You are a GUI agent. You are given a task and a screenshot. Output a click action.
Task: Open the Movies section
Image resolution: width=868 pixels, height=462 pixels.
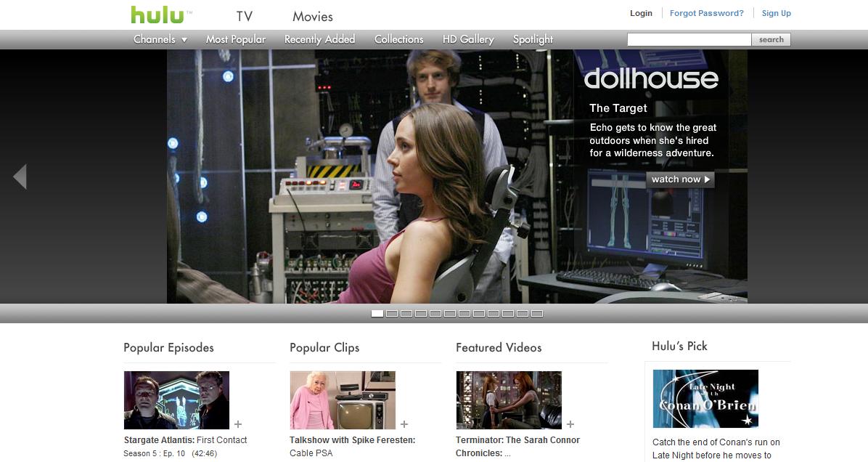(x=313, y=17)
